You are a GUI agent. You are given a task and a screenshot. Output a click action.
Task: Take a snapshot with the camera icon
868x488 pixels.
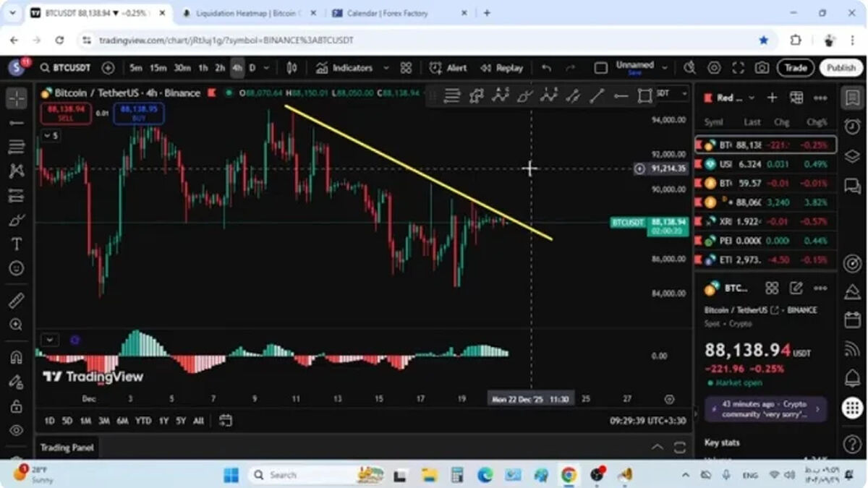[762, 68]
